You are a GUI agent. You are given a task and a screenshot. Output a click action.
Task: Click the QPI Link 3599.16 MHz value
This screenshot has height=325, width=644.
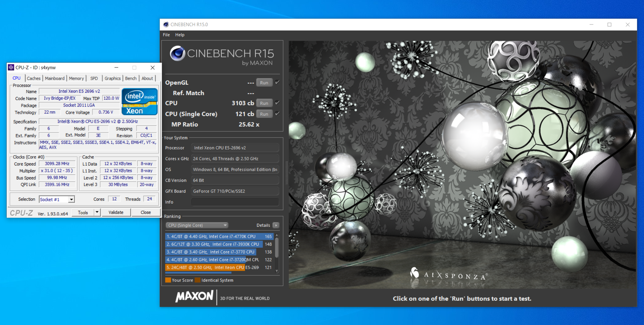coord(57,185)
